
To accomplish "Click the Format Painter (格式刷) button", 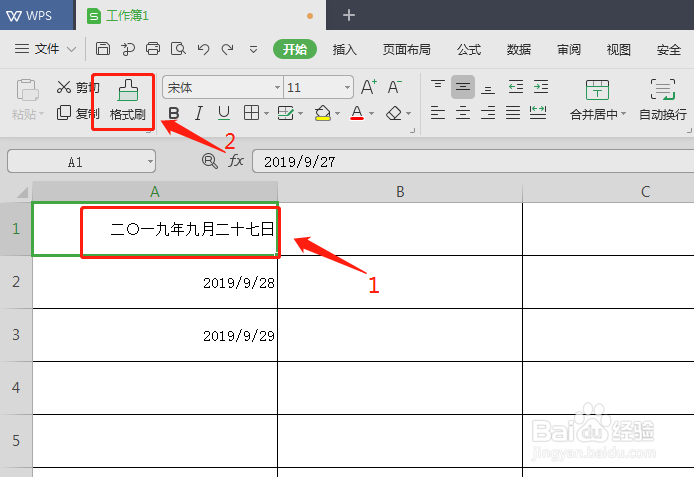I will point(128,100).
